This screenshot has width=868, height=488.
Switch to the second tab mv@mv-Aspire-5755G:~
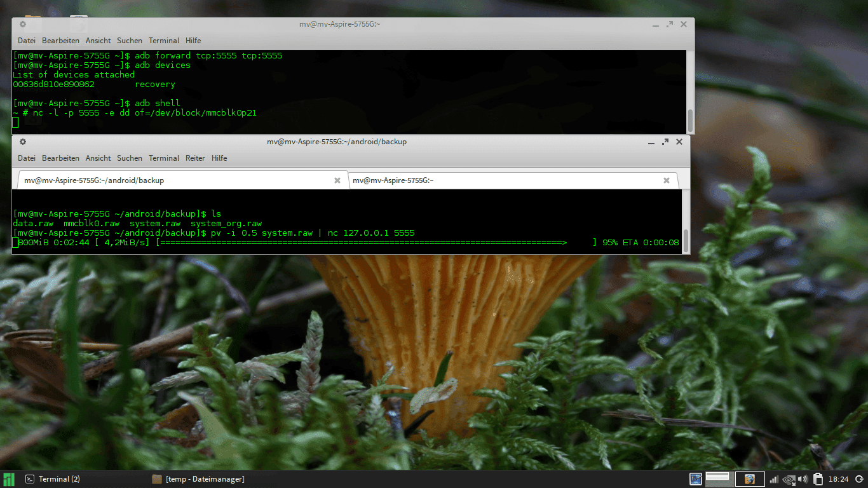pos(514,180)
